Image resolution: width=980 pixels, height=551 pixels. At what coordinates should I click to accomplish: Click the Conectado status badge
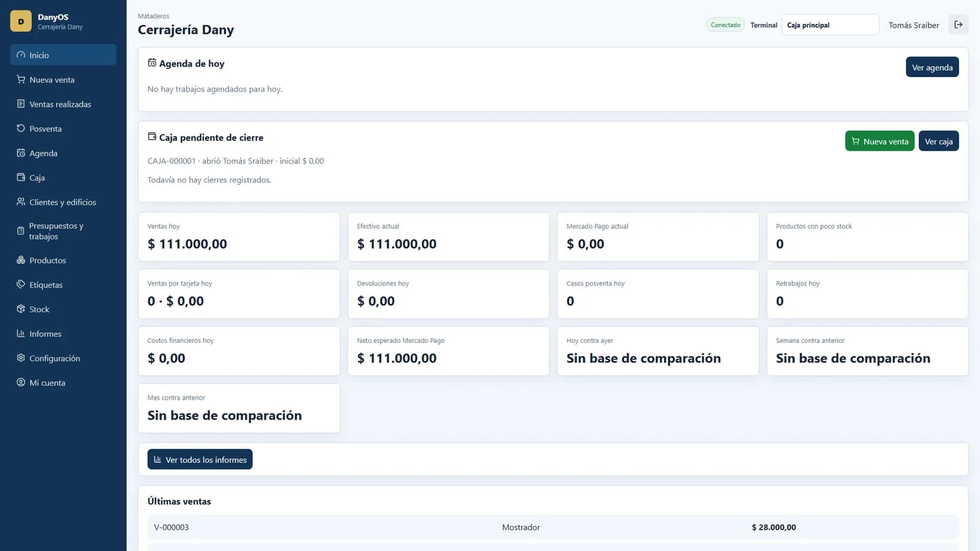pos(725,25)
